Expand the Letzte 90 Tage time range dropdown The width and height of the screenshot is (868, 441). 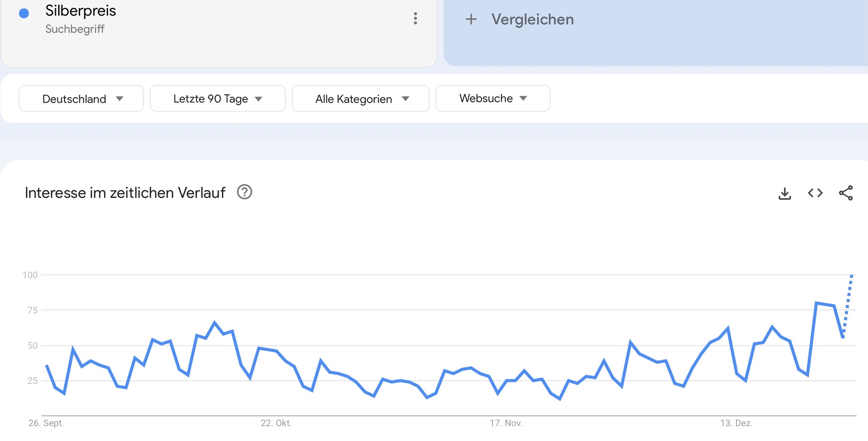pyautogui.click(x=217, y=99)
